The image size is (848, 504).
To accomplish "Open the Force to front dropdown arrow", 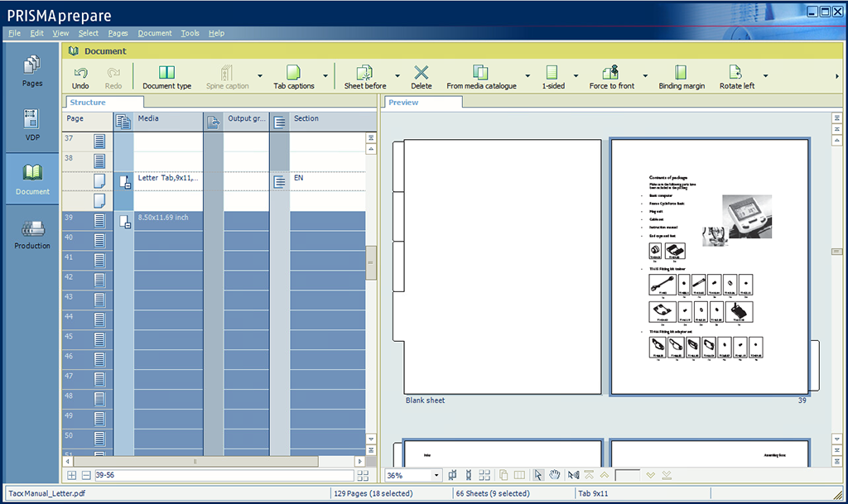I will [x=645, y=76].
